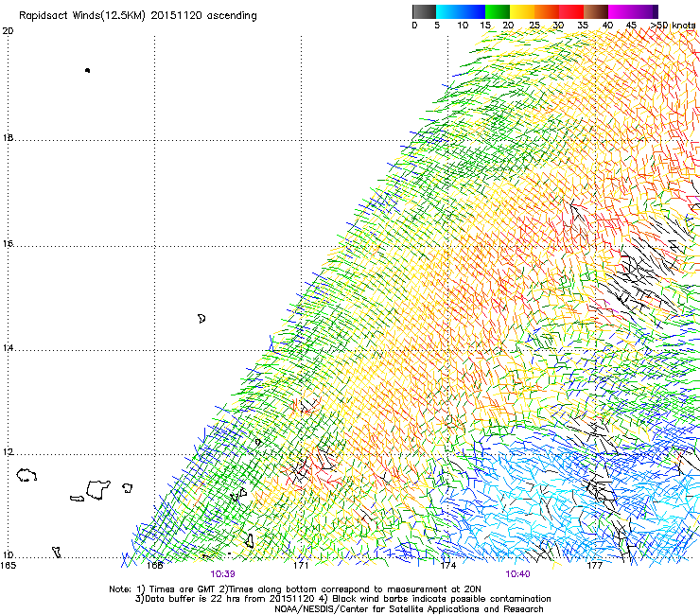Click the longitude axis label '177'

[594, 566]
